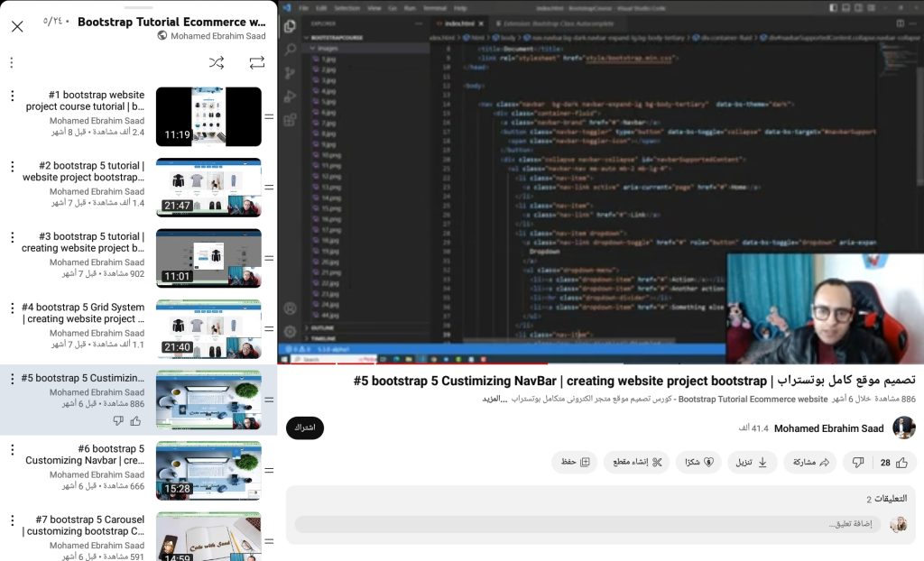Click the Explorer icon in the activity bar

point(289,26)
